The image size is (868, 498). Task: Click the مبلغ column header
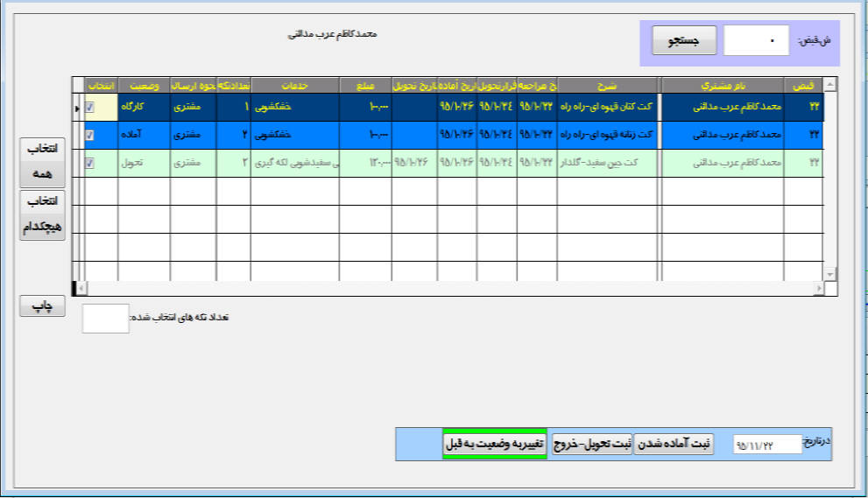[365, 86]
